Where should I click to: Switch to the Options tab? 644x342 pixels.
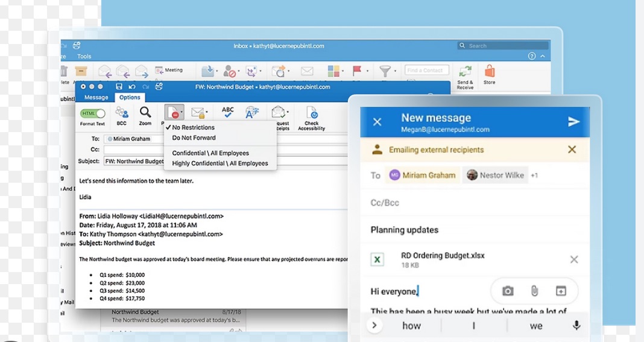130,98
